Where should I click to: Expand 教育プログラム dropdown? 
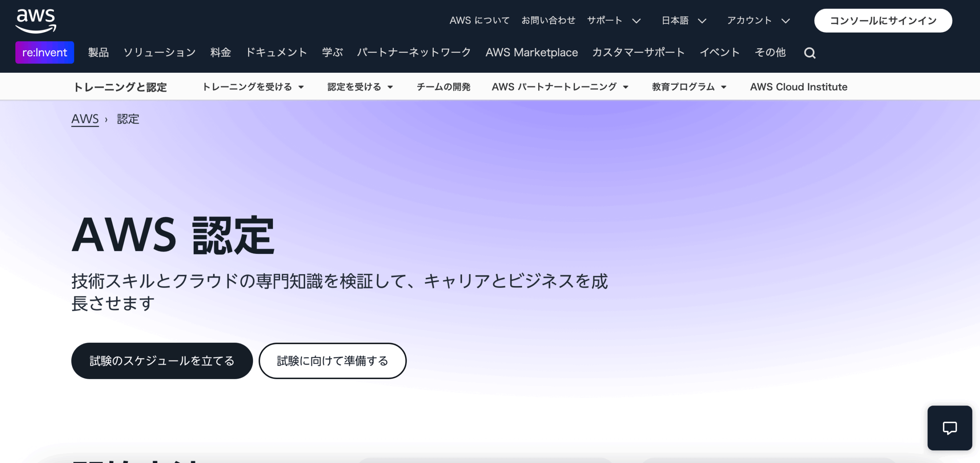pyautogui.click(x=689, y=87)
